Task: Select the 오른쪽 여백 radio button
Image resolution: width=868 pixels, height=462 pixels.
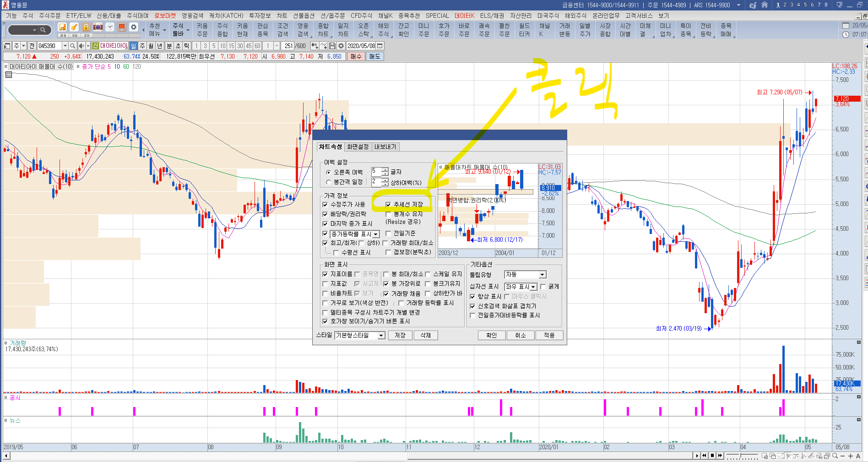Action: click(x=328, y=173)
